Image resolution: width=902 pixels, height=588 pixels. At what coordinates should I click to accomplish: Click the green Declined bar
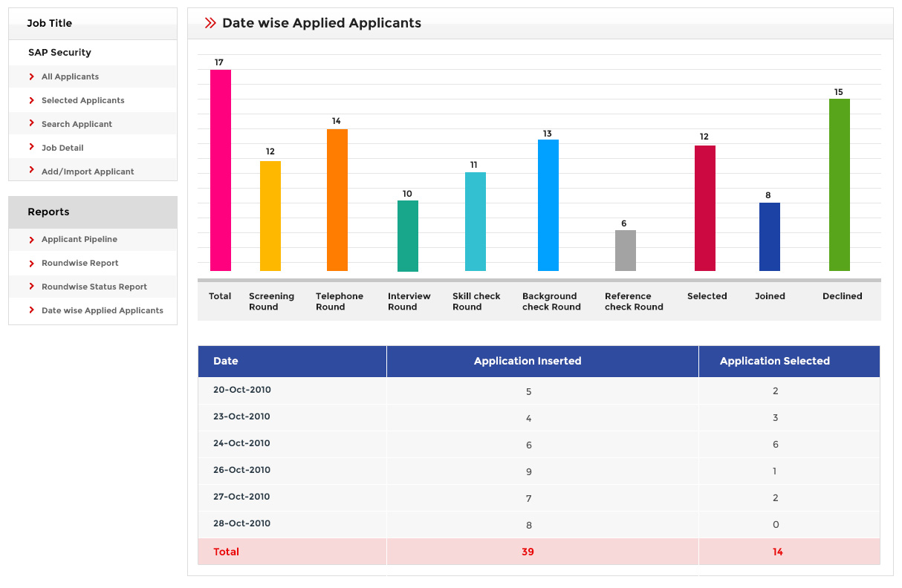point(840,185)
